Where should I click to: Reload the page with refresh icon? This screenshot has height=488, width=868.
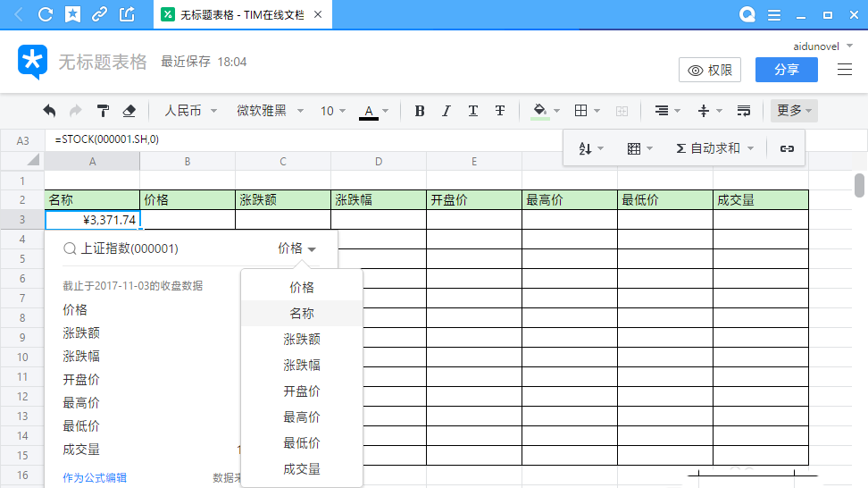click(46, 14)
